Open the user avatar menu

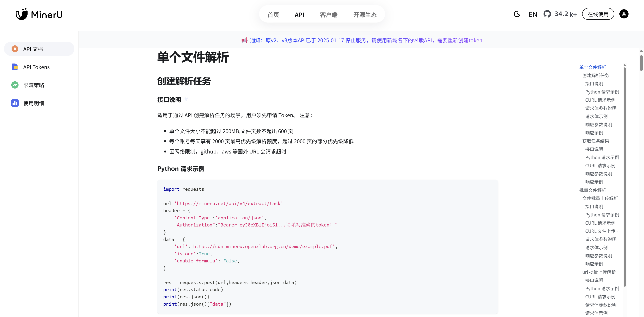tap(624, 14)
